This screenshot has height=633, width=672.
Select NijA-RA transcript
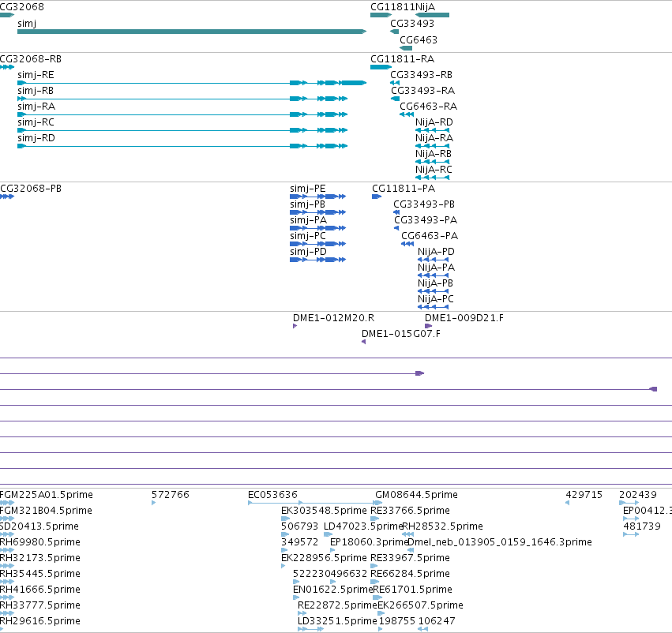point(433,146)
